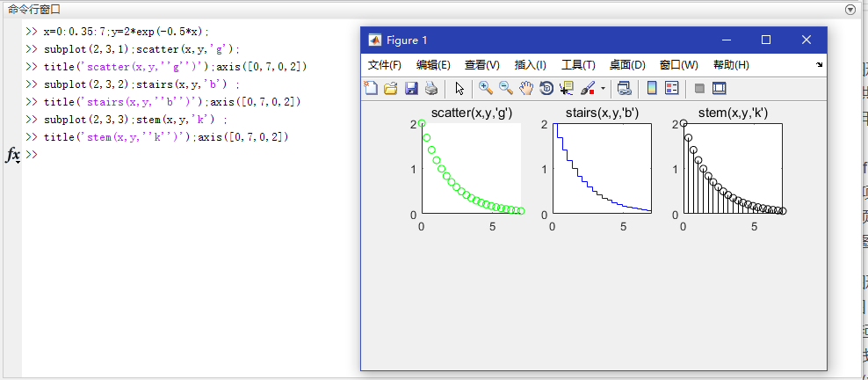
Task: Click the Link Plot toolbar icon
Action: coord(625,88)
